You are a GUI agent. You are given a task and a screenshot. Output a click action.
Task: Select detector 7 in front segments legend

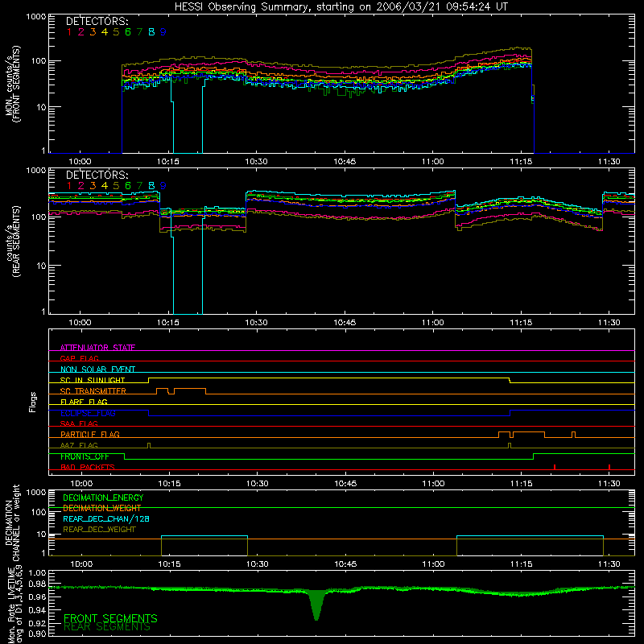click(139, 32)
